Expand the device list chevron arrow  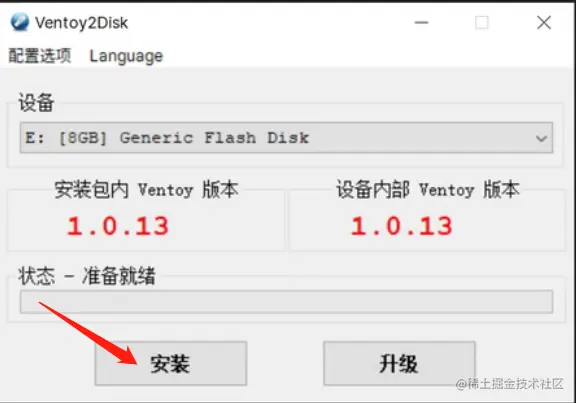(541, 138)
